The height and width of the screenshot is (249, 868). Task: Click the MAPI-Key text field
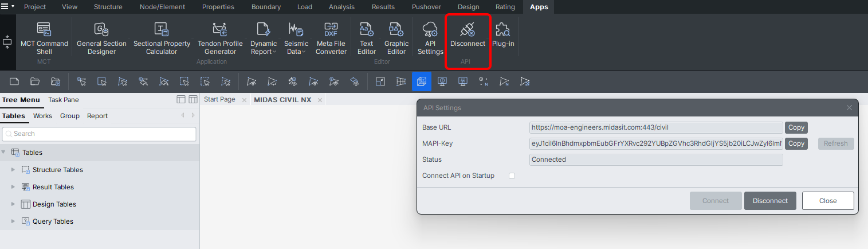click(656, 143)
